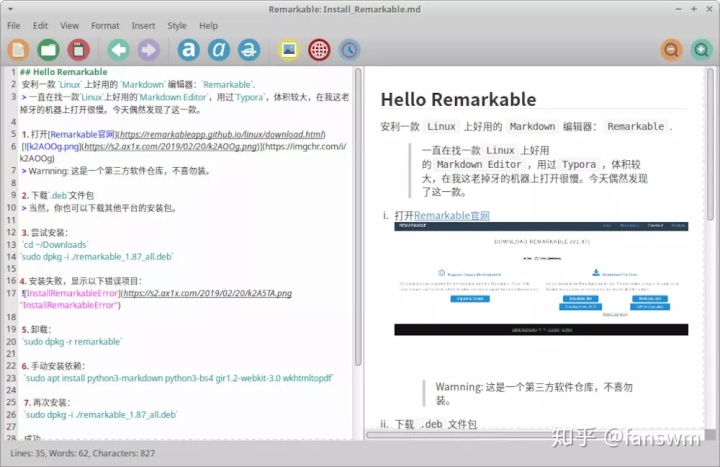Click editor line '6. 手动安装依赖:'
720x467 pixels.
pos(53,366)
